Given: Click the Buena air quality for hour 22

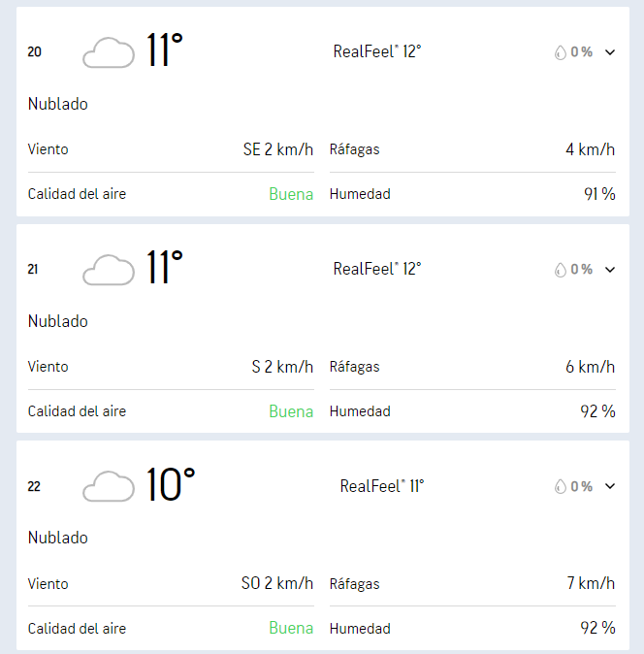Looking at the screenshot, I should point(291,628).
